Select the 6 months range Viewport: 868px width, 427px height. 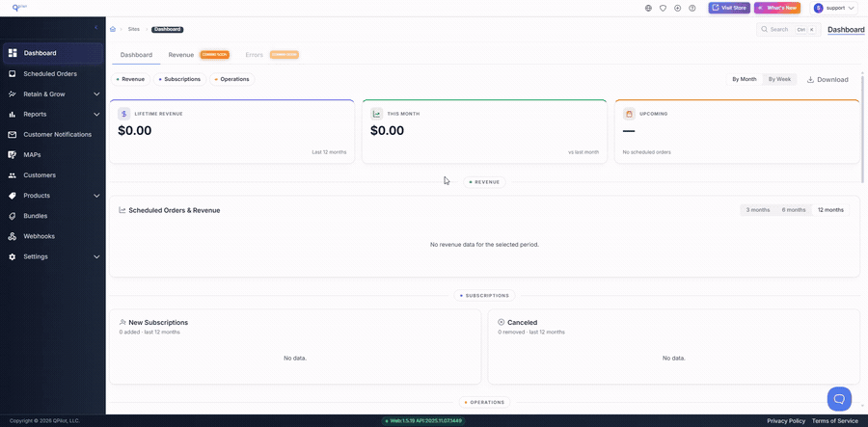point(794,209)
